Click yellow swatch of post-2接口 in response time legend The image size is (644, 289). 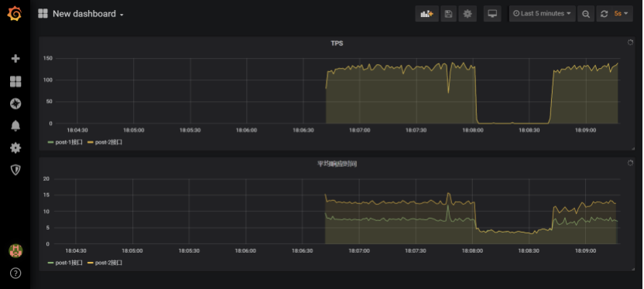[91, 263]
